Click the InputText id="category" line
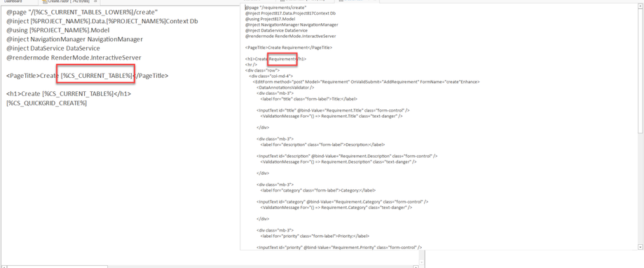Viewport: 644px width, 268px height. [342, 202]
